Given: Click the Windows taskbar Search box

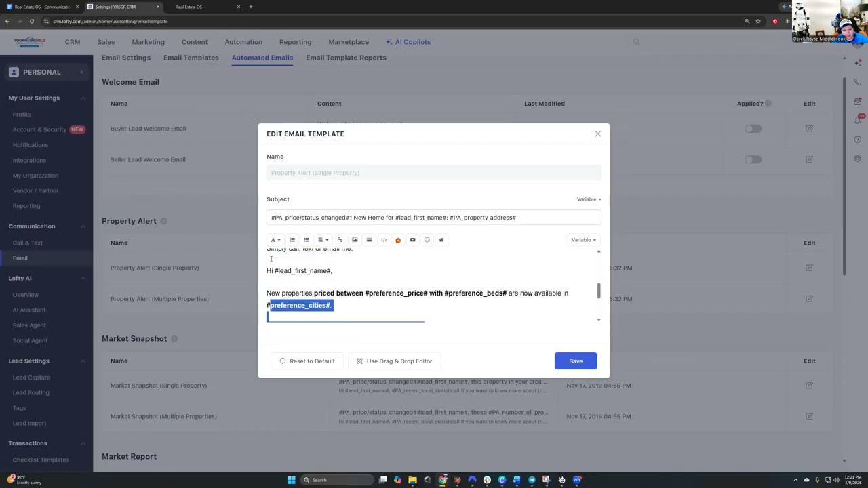Looking at the screenshot, I should coord(336,480).
